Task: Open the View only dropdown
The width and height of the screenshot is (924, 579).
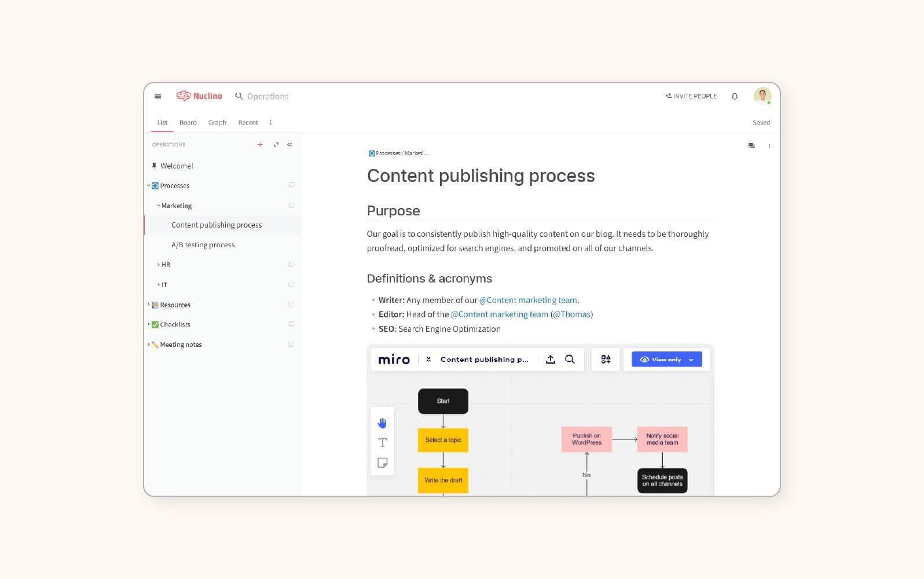Action: (667, 360)
